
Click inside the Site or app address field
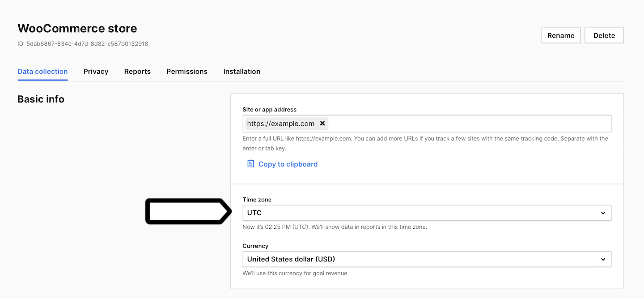[x=427, y=124]
